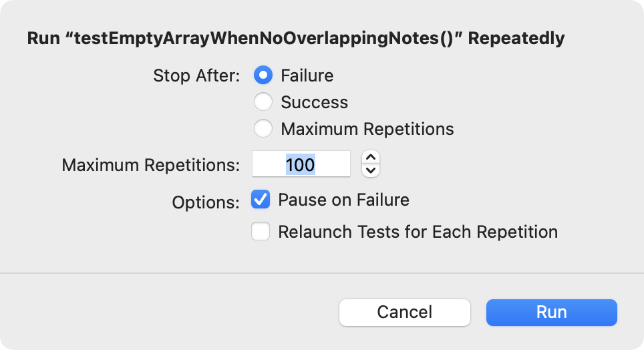Click the "Stop After:" label
This screenshot has height=350, width=644.
click(x=196, y=75)
